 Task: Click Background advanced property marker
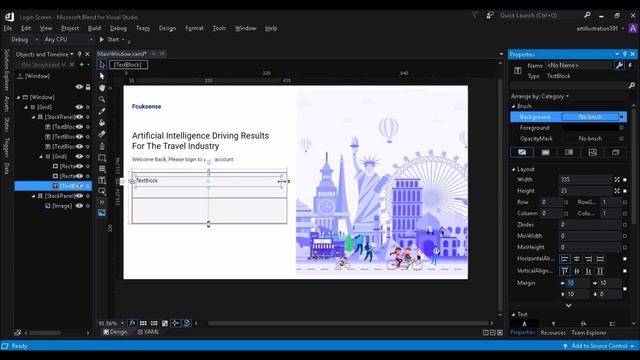(622, 117)
